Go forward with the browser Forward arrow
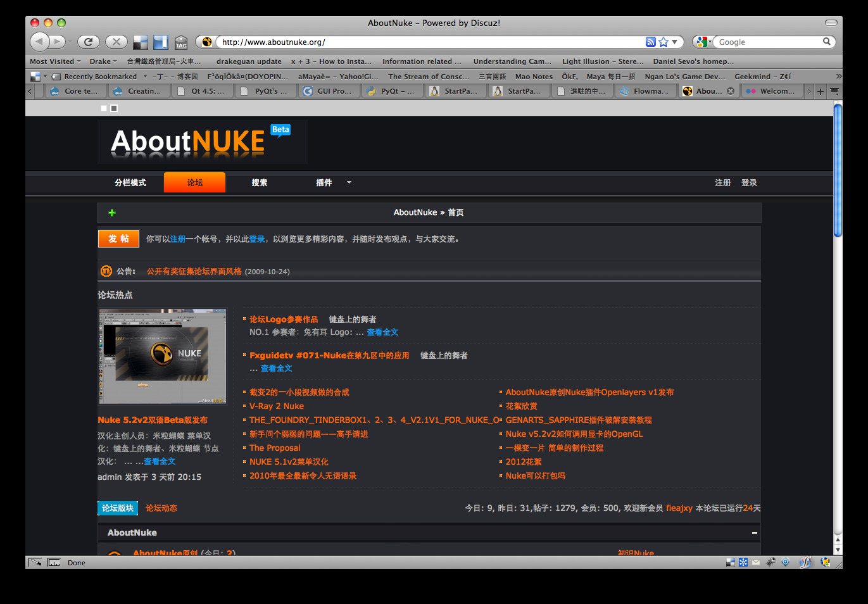 click(58, 42)
